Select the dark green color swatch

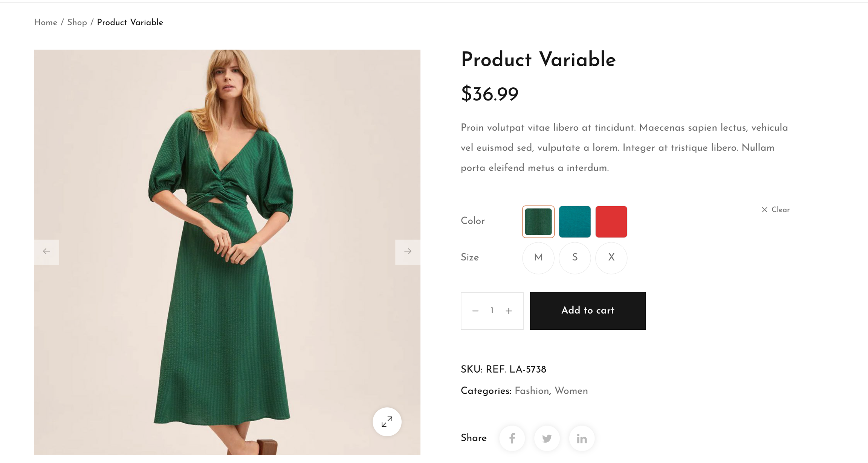coord(538,222)
